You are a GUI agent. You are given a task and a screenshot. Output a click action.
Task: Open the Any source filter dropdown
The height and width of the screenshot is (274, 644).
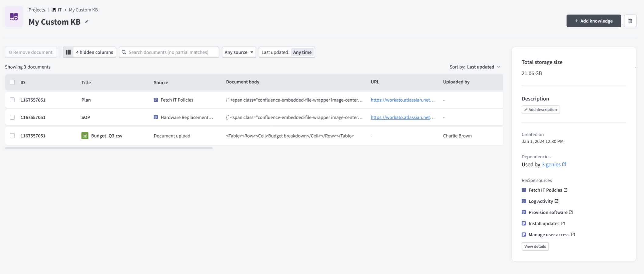239,52
